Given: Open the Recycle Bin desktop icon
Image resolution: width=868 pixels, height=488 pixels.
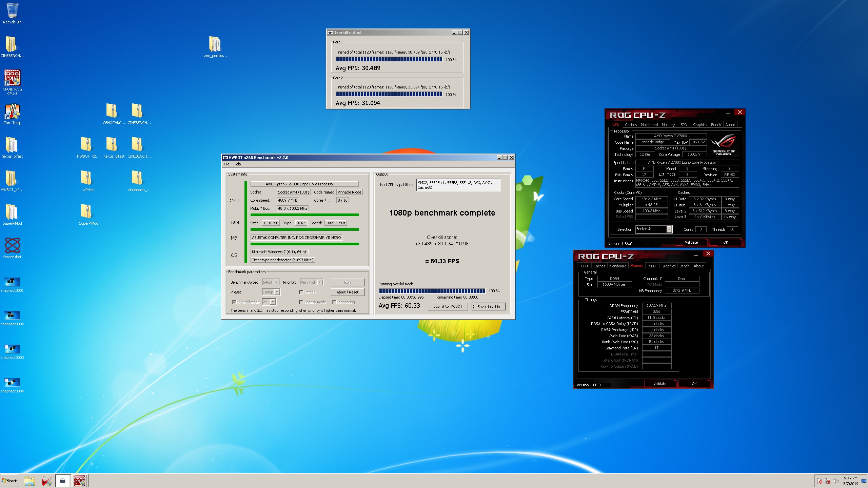Looking at the screenshot, I should (x=12, y=14).
